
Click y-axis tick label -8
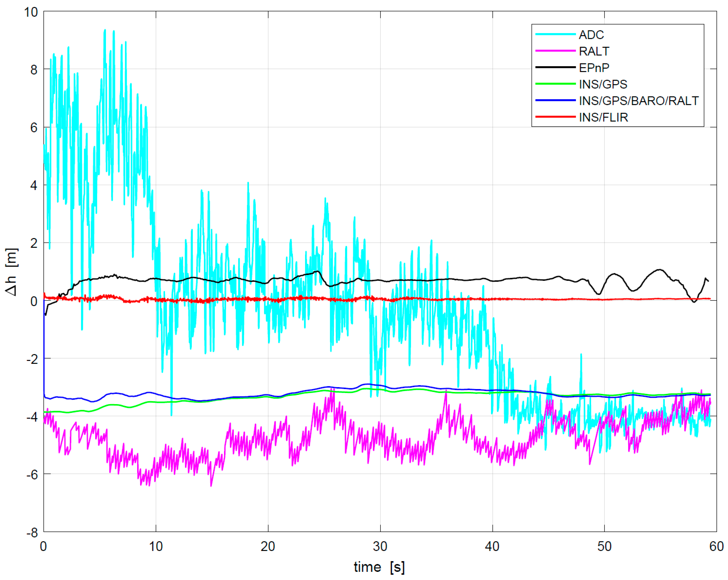pyautogui.click(x=32, y=532)
